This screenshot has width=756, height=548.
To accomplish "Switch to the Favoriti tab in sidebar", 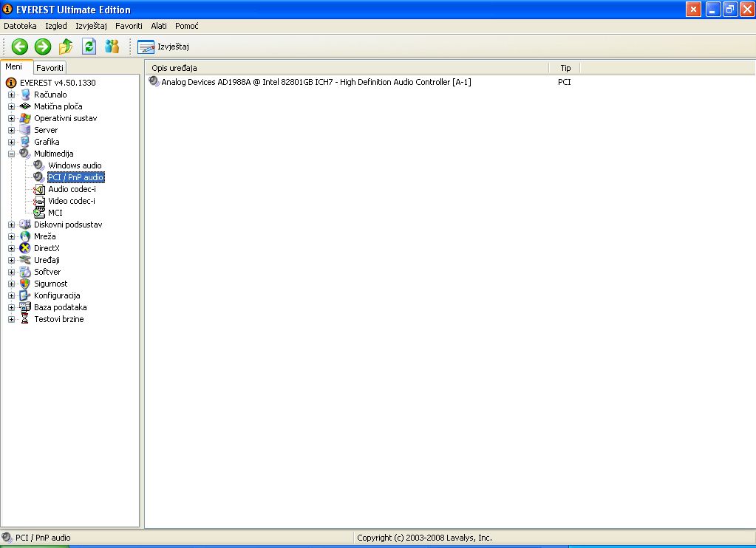I will 50,68.
